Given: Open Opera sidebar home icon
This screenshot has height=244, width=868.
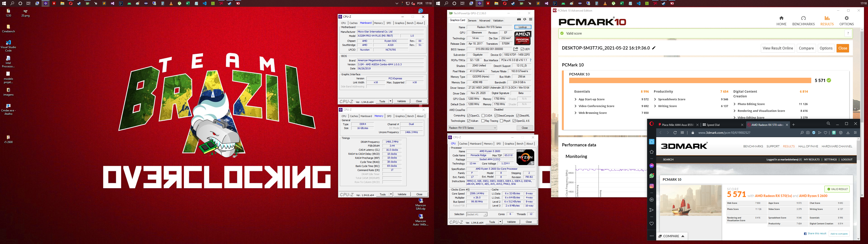Looking at the screenshot, I should pyautogui.click(x=652, y=142).
